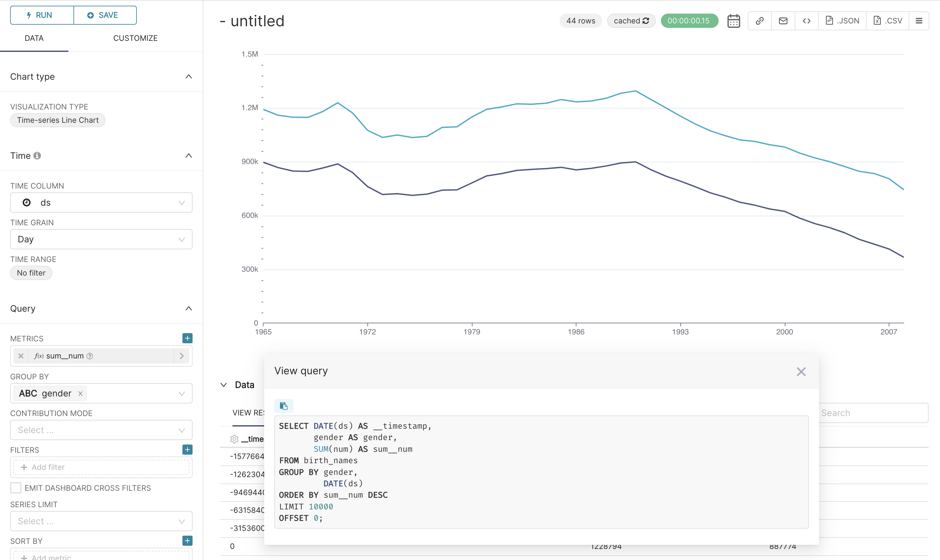Enable Emit dashboard cross filters

[x=16, y=488]
